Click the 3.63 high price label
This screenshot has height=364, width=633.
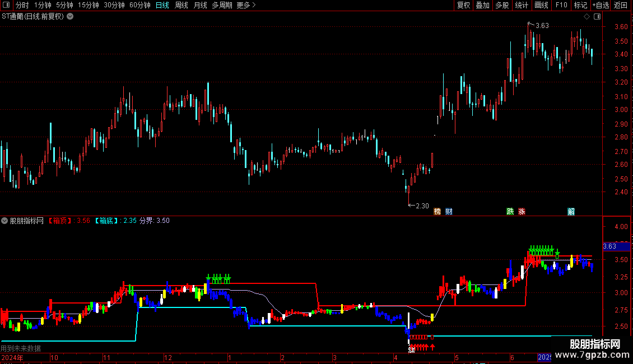542,26
